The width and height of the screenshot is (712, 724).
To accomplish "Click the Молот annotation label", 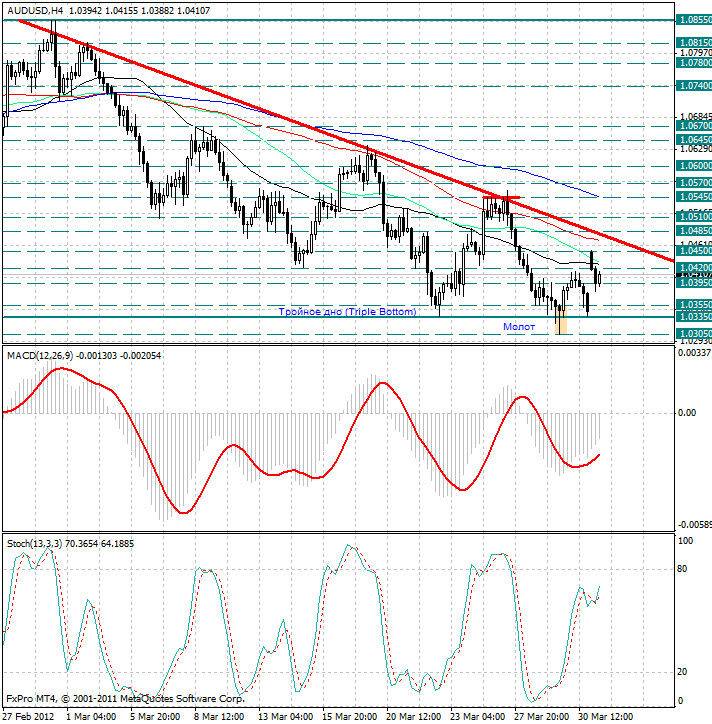I will click(x=519, y=327).
